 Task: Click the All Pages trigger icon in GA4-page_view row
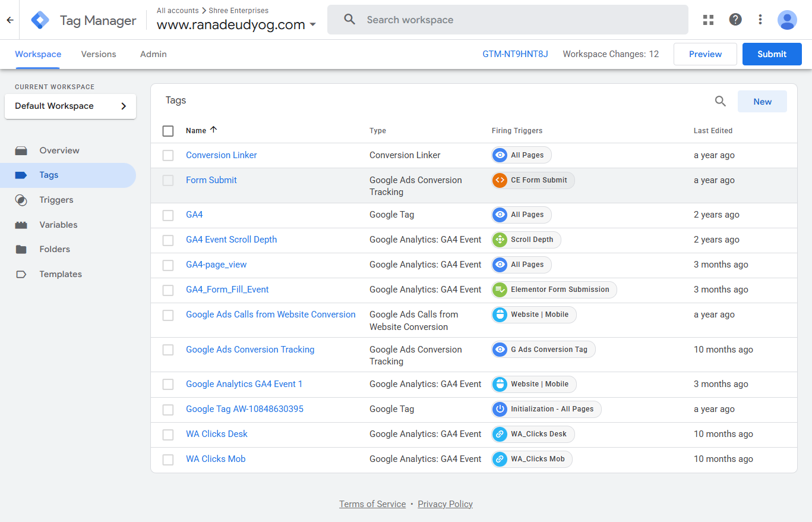(x=500, y=265)
